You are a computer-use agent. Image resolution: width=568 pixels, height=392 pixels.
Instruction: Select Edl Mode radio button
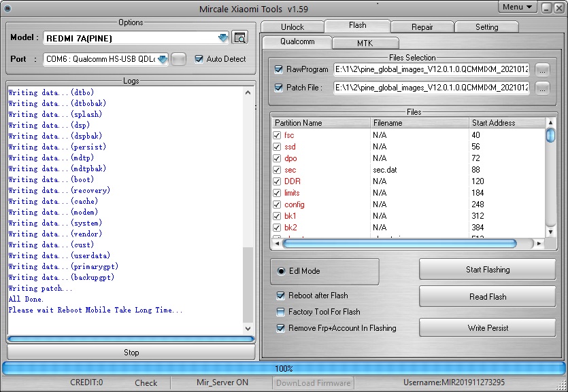coord(281,271)
